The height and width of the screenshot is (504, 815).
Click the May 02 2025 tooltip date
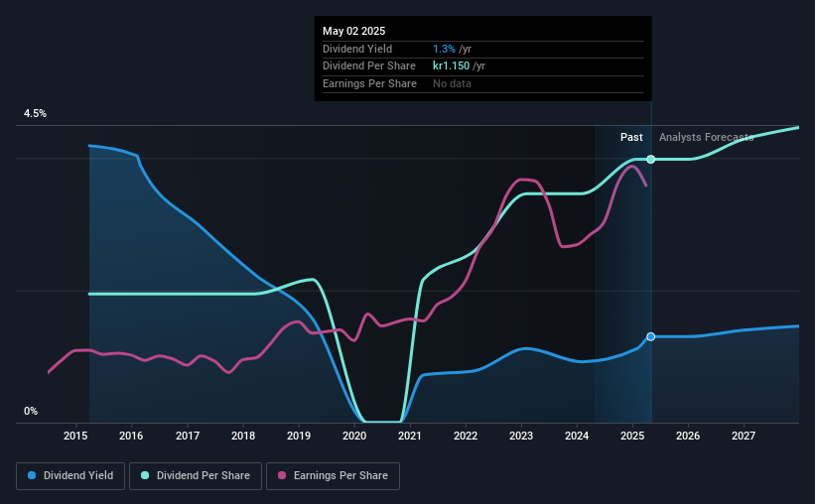[x=354, y=31]
